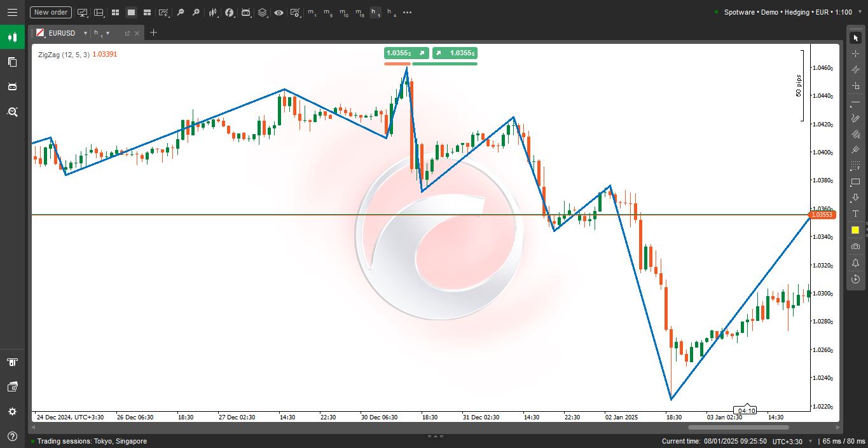Image resolution: width=868 pixels, height=448 pixels.
Task: Switch to multi-chart grid mode
Action: coord(115,12)
